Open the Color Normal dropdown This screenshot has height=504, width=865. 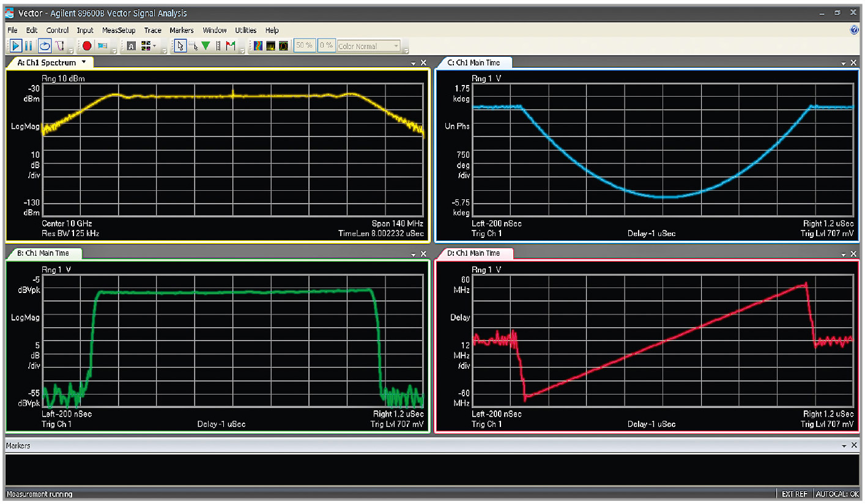[369, 46]
